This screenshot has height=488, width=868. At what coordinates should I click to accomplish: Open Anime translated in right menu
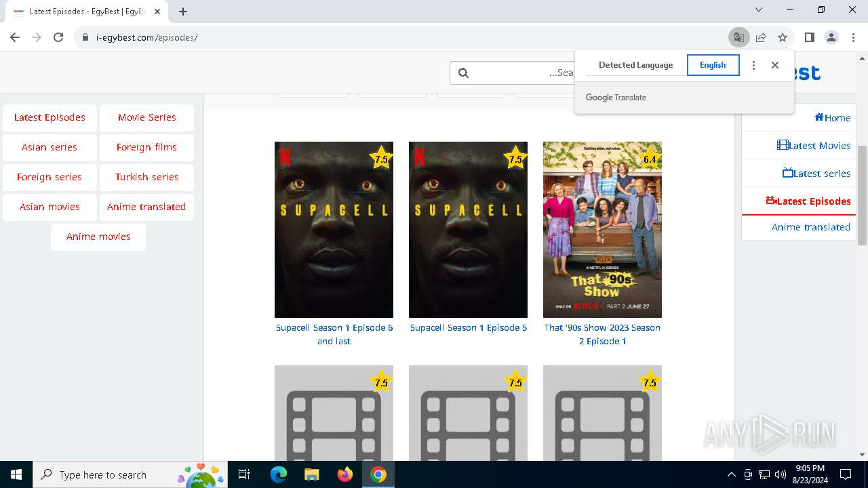(x=799, y=227)
